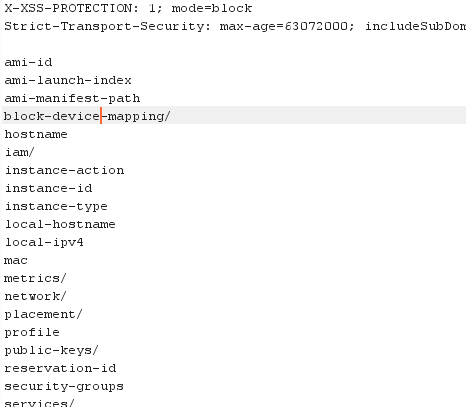Click the metrics/ directory line
This screenshot has height=407, width=466.
coord(35,278)
